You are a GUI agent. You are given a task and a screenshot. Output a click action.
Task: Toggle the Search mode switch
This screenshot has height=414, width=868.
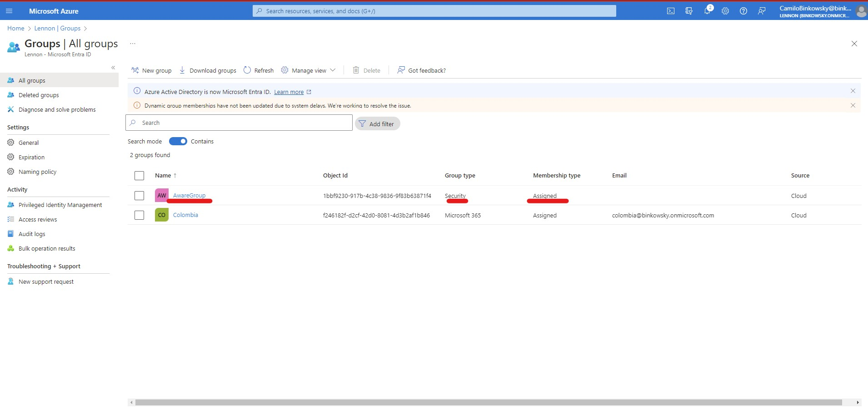178,141
